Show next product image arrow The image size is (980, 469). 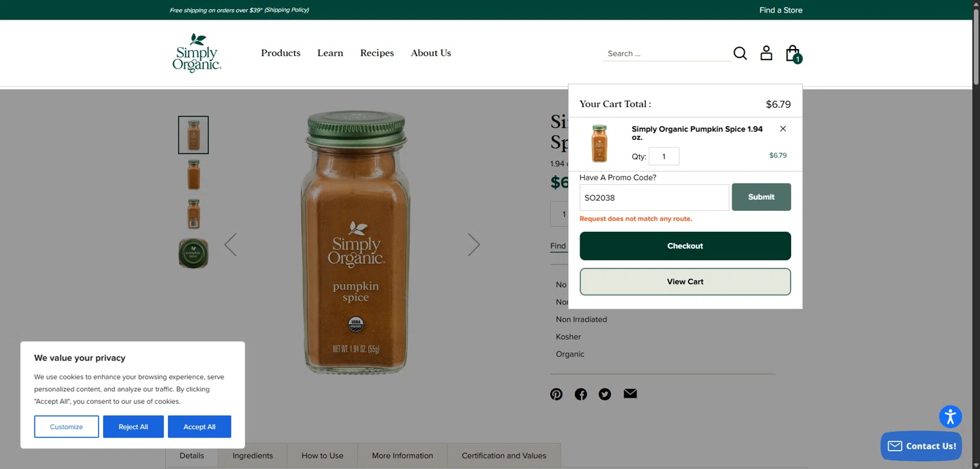click(474, 244)
